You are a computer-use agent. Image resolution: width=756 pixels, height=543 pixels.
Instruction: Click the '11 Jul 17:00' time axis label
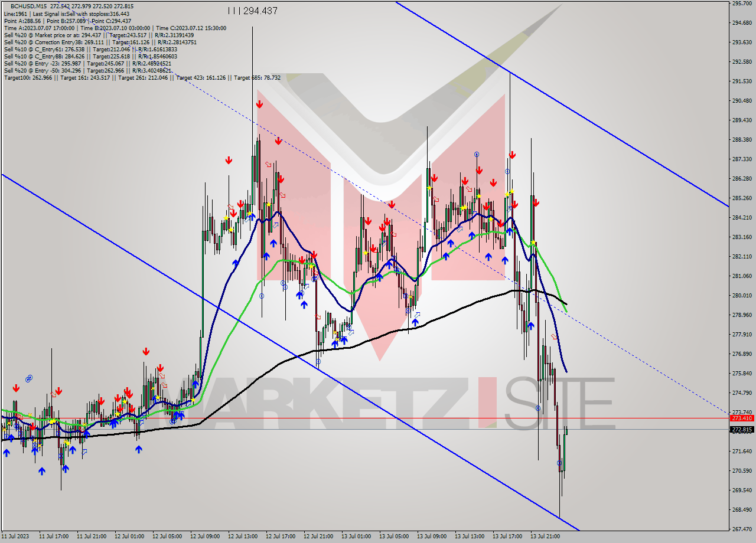tap(54, 537)
